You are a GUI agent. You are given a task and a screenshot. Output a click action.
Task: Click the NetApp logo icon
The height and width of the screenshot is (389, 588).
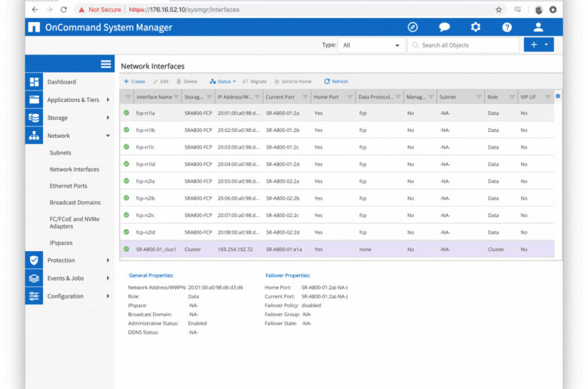pyautogui.click(x=34, y=27)
